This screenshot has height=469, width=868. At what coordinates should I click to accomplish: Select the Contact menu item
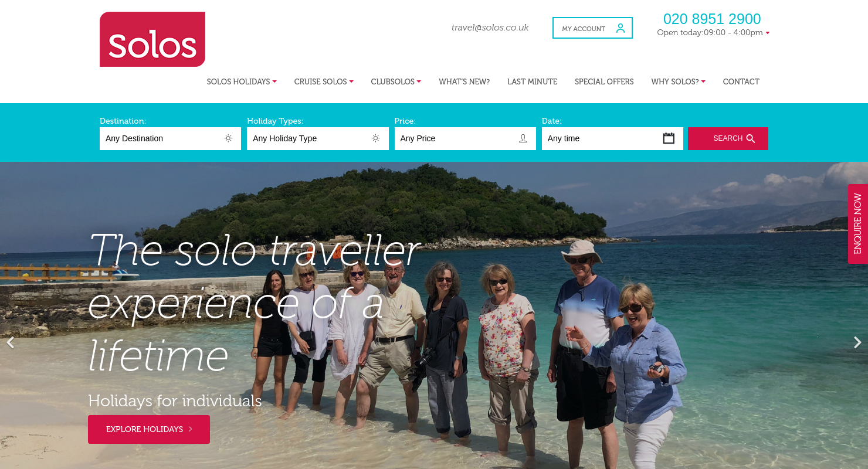741,81
